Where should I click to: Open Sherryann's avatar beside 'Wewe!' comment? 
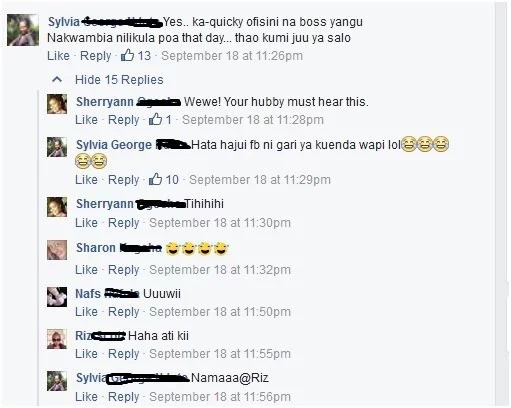coord(57,104)
